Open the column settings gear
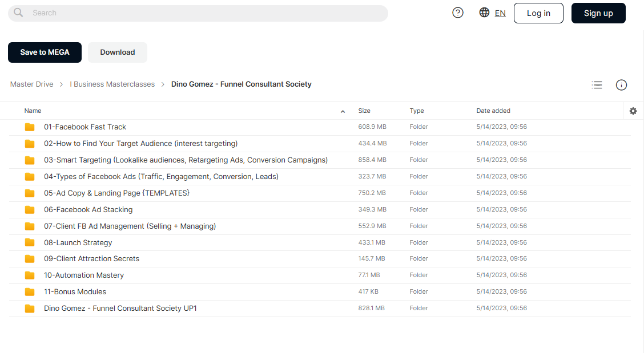Viewport: 644px width, 353px height. click(633, 111)
